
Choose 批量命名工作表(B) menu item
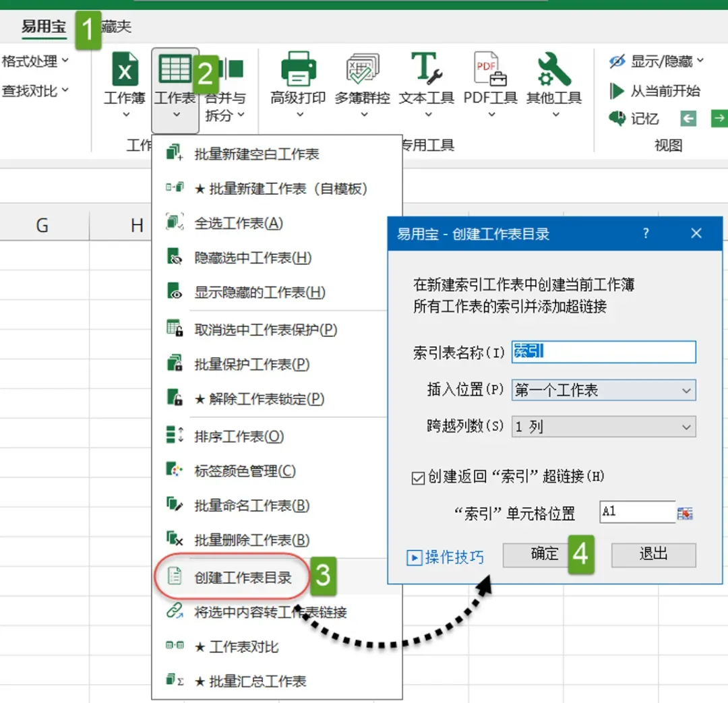[x=277, y=506]
